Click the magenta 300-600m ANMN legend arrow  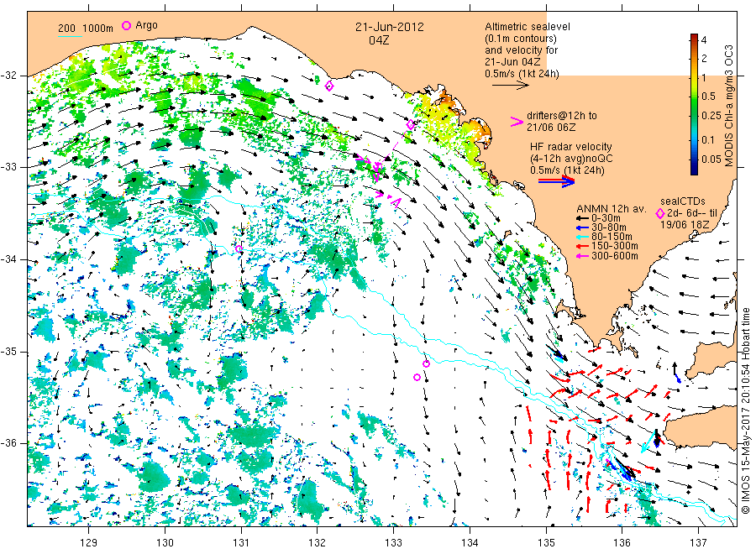tap(582, 256)
